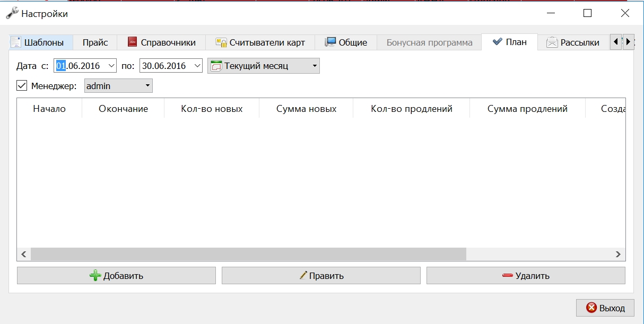Click the horizontal scrollbar thumb
This screenshot has height=324, width=644.
click(x=248, y=254)
